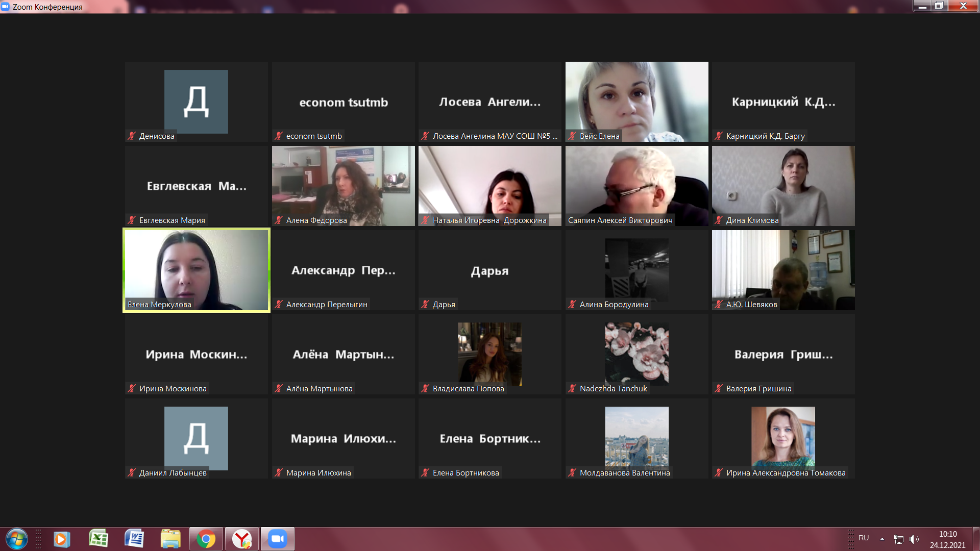
Task: Open the network tray icon
Action: (x=899, y=539)
